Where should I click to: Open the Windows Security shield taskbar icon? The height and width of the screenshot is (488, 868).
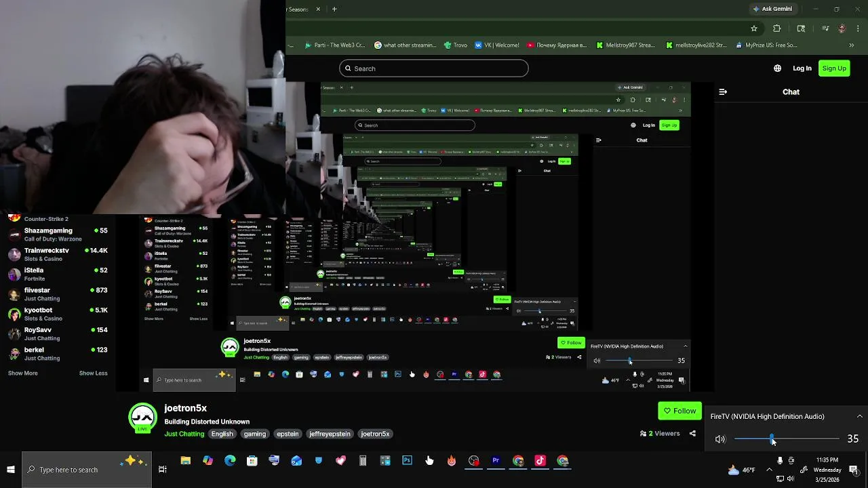pos(319,461)
